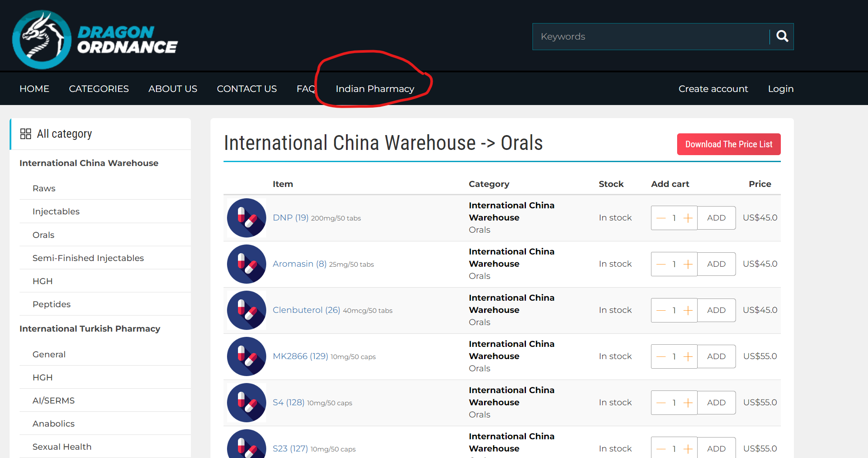Open the ABOUT US page
The image size is (868, 458).
click(173, 89)
